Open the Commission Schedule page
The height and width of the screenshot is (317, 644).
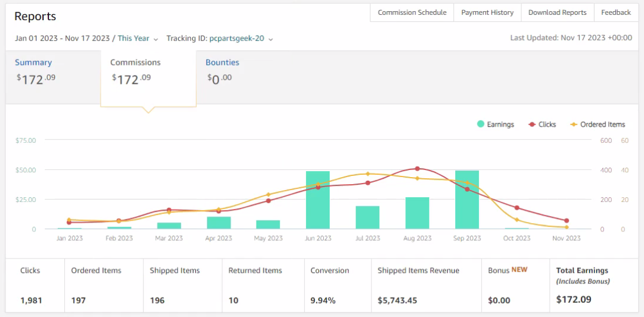(x=412, y=12)
